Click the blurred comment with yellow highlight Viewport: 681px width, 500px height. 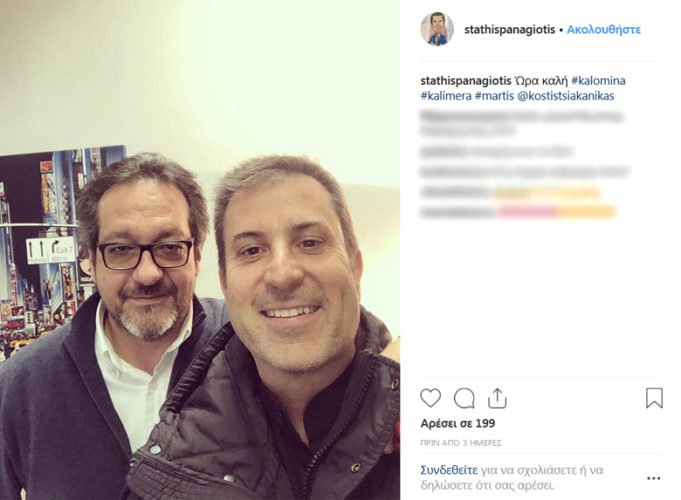pos(510,192)
